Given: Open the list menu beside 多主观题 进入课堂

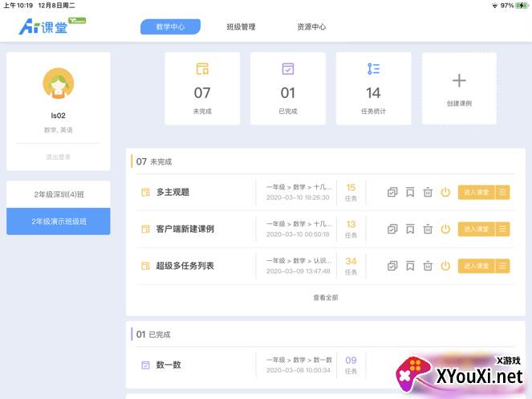Looking at the screenshot, I should pyautogui.click(x=502, y=192).
